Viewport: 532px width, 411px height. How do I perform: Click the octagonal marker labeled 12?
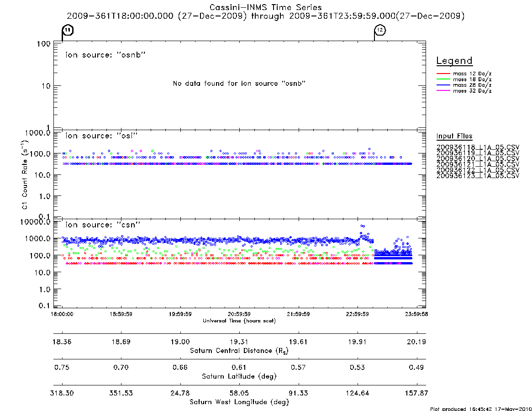[x=380, y=30]
